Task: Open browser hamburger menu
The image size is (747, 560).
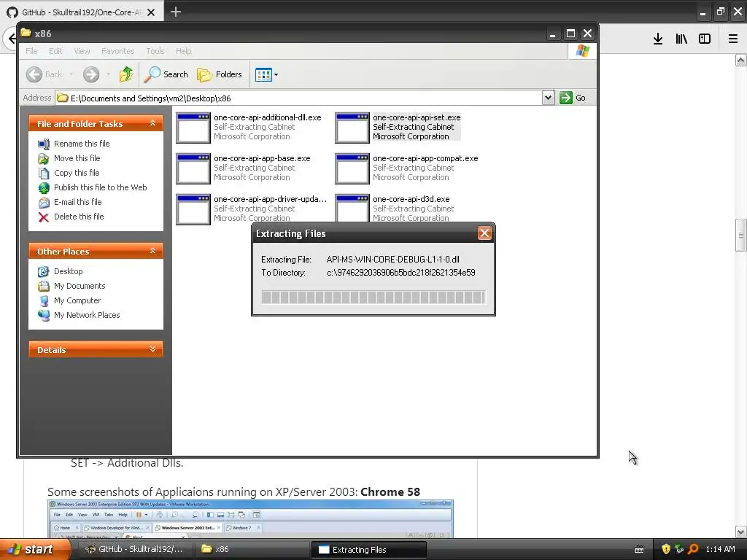Action: coord(732,39)
